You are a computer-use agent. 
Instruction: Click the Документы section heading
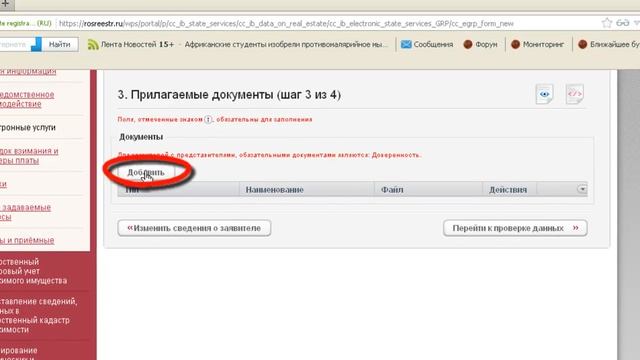click(x=141, y=137)
